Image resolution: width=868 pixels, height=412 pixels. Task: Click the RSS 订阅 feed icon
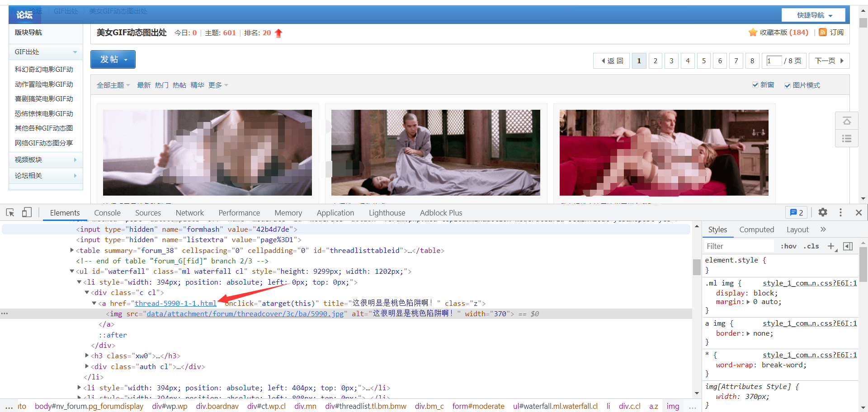click(x=823, y=32)
